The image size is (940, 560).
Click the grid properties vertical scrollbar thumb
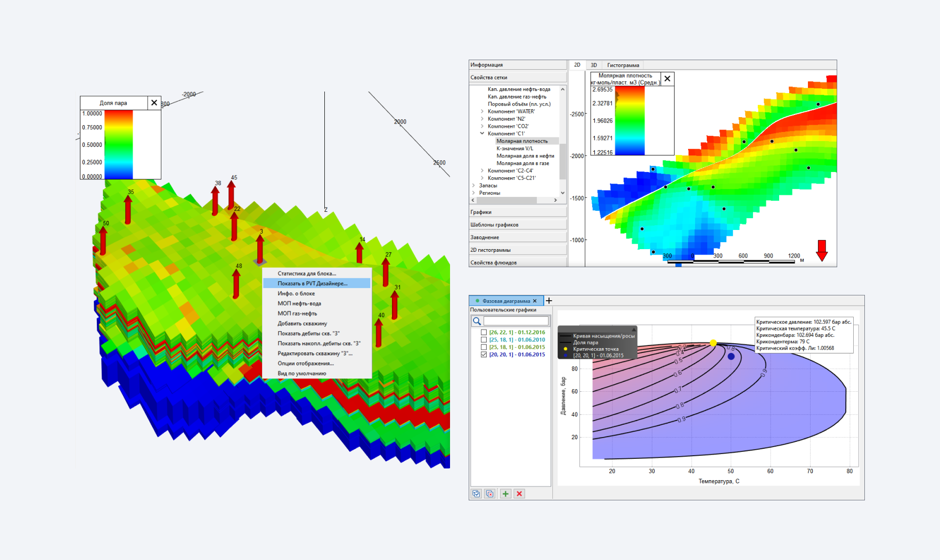pyautogui.click(x=562, y=162)
